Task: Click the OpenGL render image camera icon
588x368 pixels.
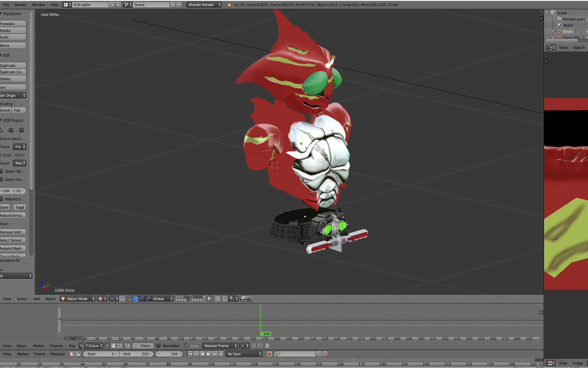Action: (x=243, y=299)
